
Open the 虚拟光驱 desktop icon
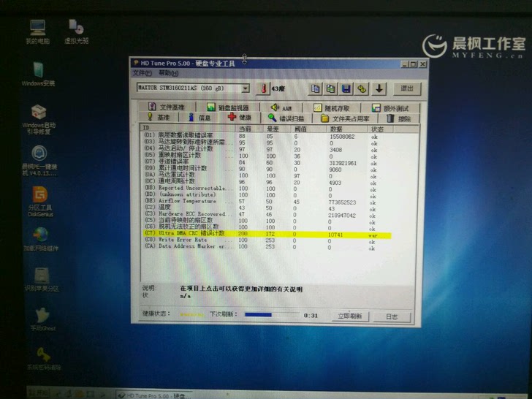pyautogui.click(x=77, y=32)
